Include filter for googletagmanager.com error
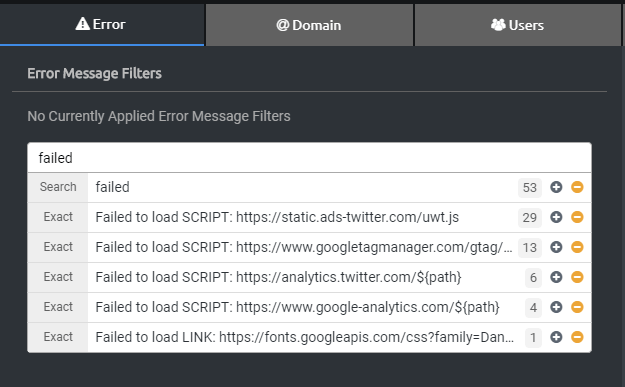 coord(556,247)
